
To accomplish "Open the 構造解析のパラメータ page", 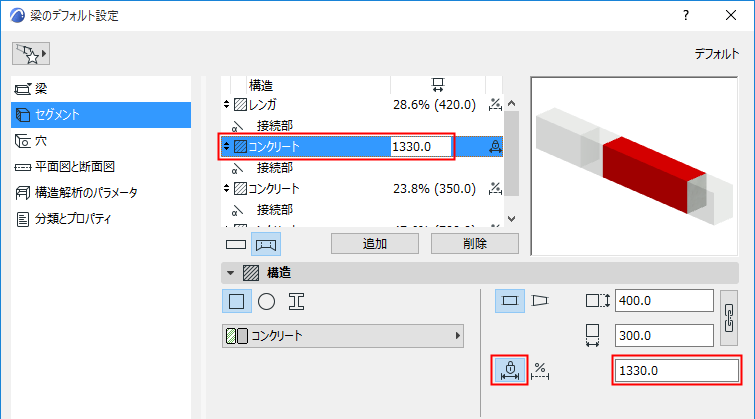I will pos(101,193).
